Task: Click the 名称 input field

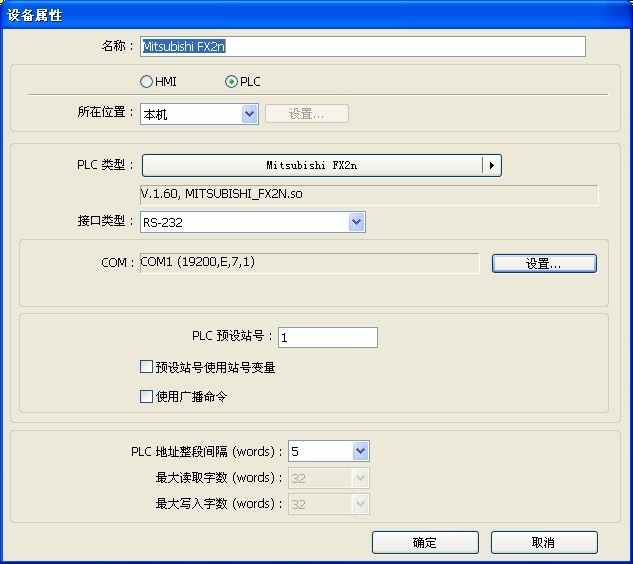Action: click(x=363, y=46)
